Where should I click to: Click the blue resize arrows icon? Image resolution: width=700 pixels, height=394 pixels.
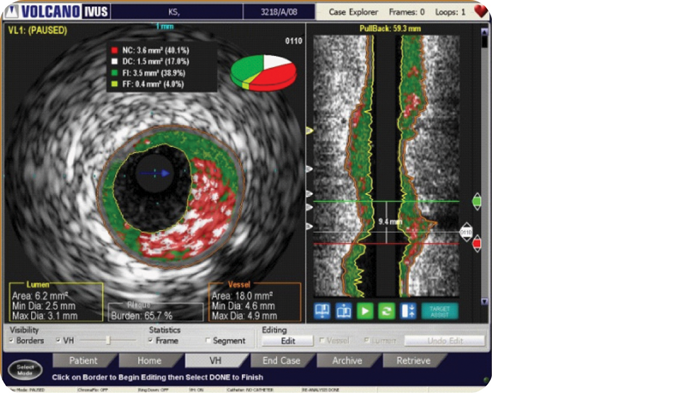[408, 311]
